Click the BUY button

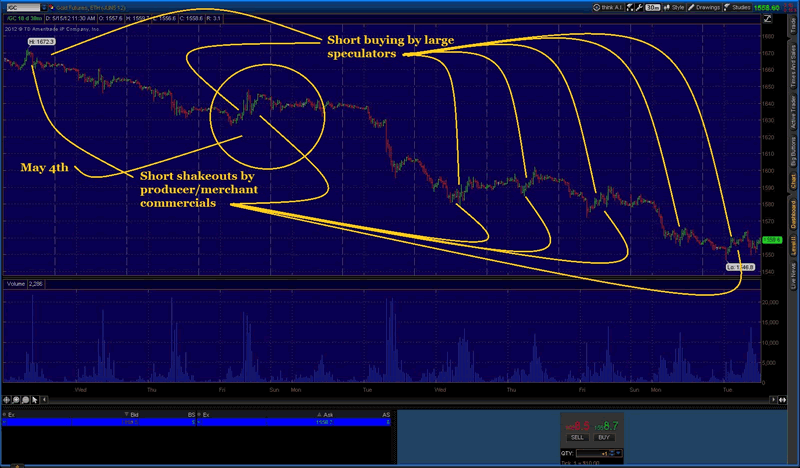point(604,437)
